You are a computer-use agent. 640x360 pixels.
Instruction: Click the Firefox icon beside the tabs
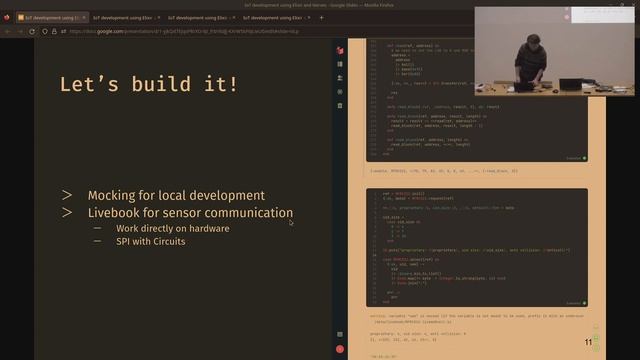point(7,18)
